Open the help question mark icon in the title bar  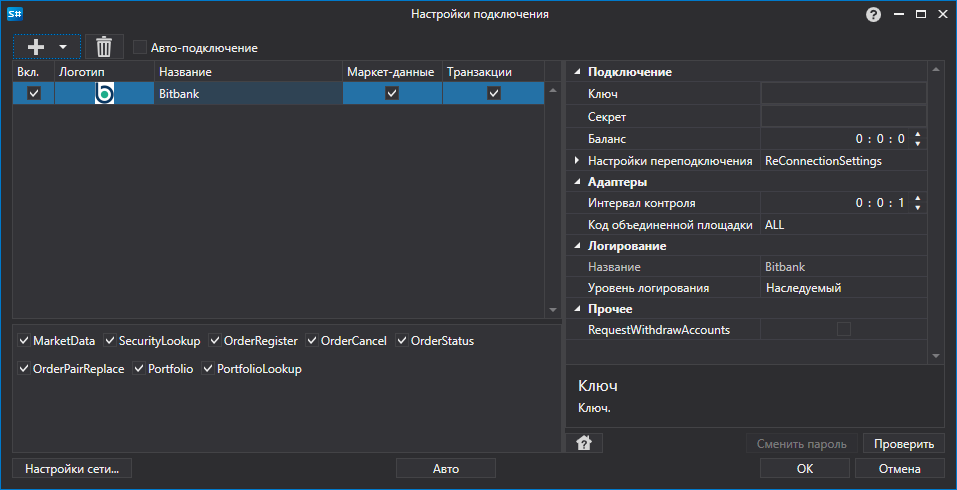click(x=873, y=15)
